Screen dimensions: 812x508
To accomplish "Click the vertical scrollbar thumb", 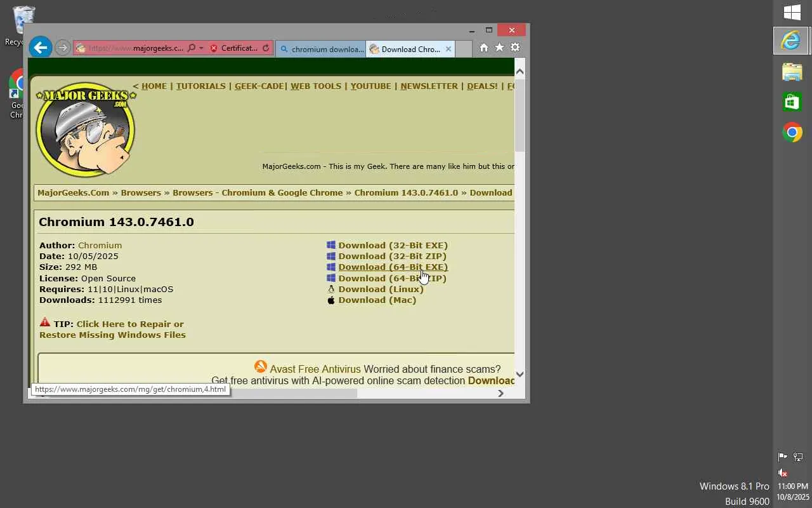I will tap(520, 116).
